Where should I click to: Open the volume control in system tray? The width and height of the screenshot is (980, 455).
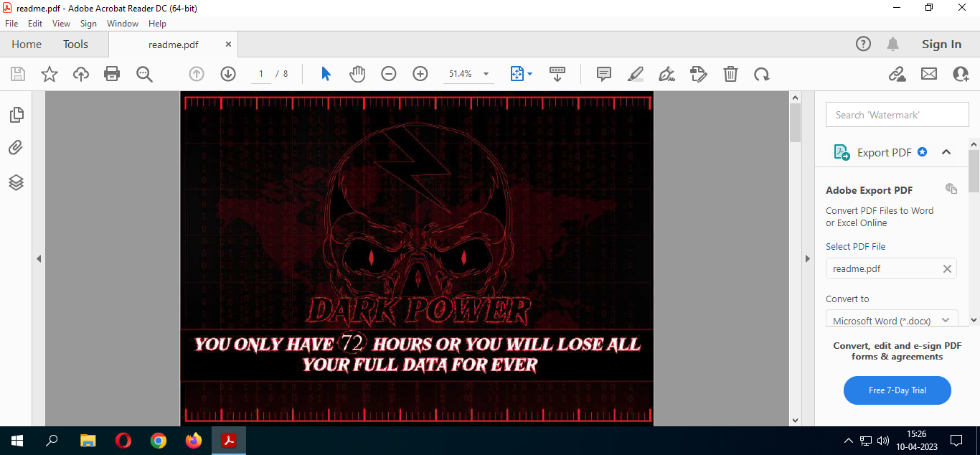click(x=883, y=441)
